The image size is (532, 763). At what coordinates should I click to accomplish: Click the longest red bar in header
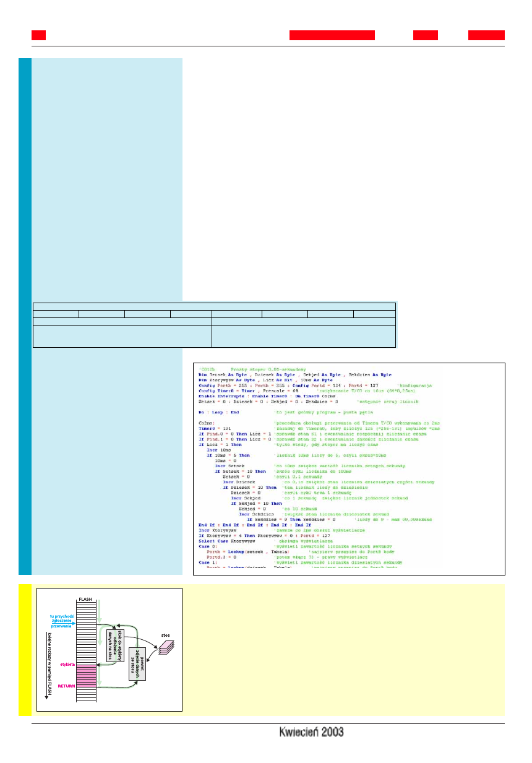332,35
